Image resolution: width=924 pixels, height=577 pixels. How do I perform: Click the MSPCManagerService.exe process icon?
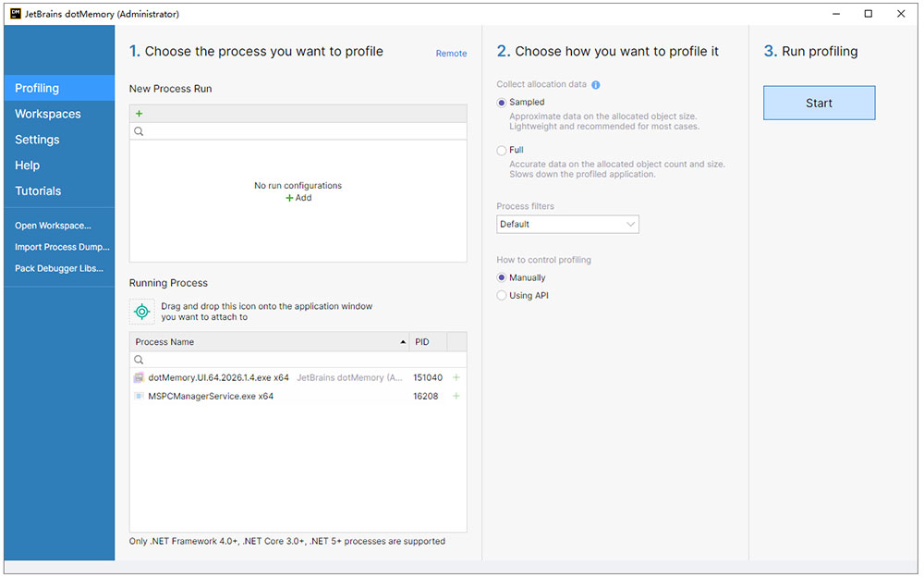(x=140, y=396)
